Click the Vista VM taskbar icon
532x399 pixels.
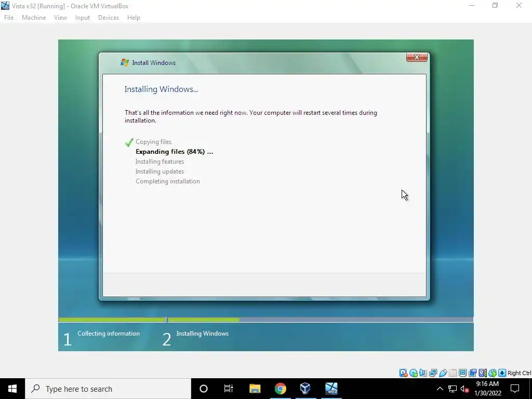(331, 389)
